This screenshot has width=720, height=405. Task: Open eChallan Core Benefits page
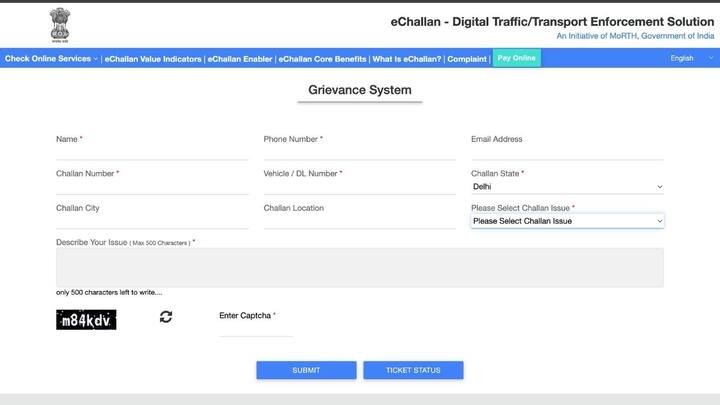322,59
